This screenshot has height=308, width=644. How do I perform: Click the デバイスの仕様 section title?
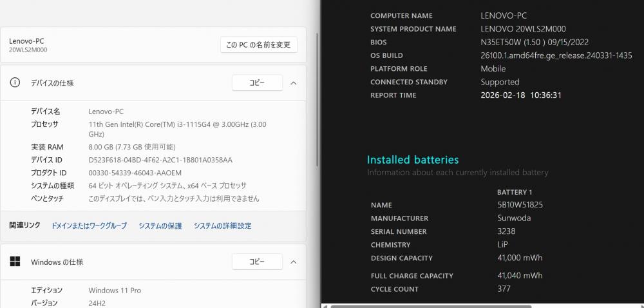click(x=52, y=83)
